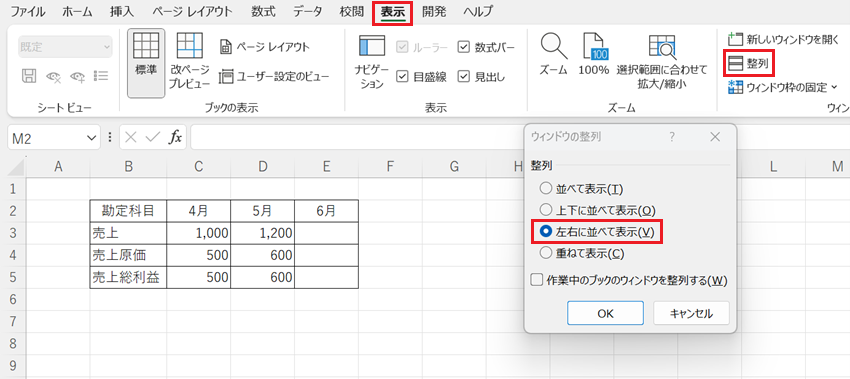Click the dialog help question mark
Viewport: 850px width, 379px height.
672,137
